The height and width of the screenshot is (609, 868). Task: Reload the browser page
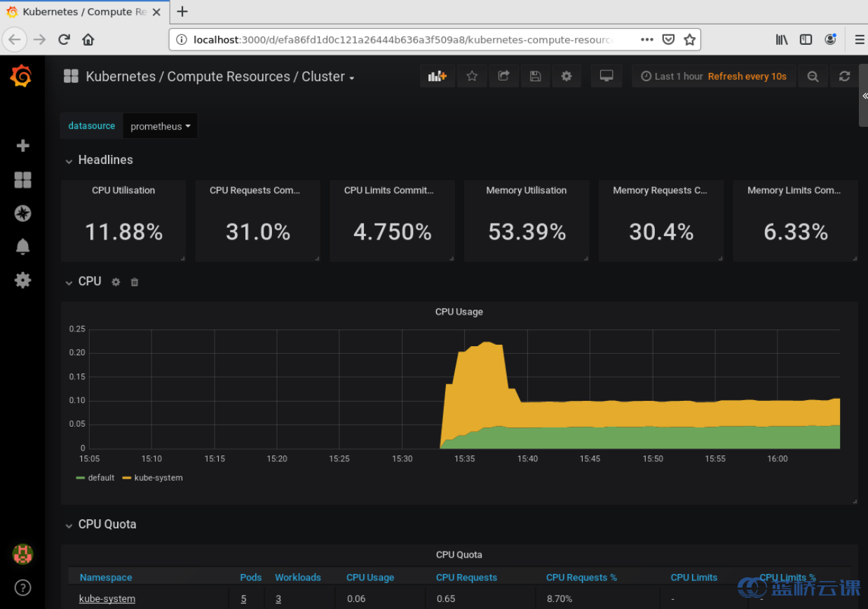[64, 39]
